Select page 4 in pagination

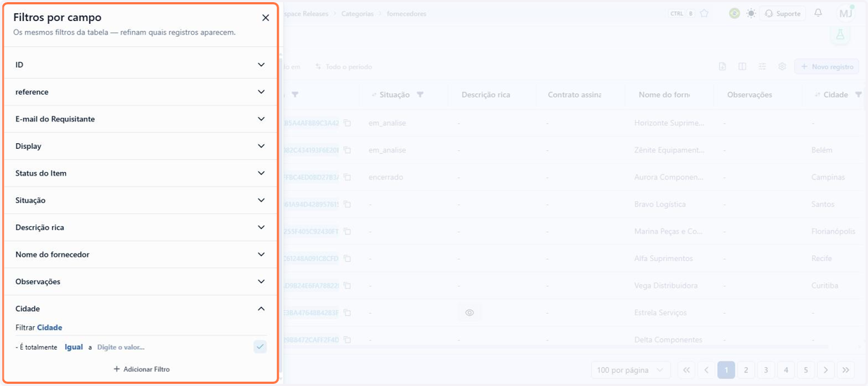coord(786,370)
